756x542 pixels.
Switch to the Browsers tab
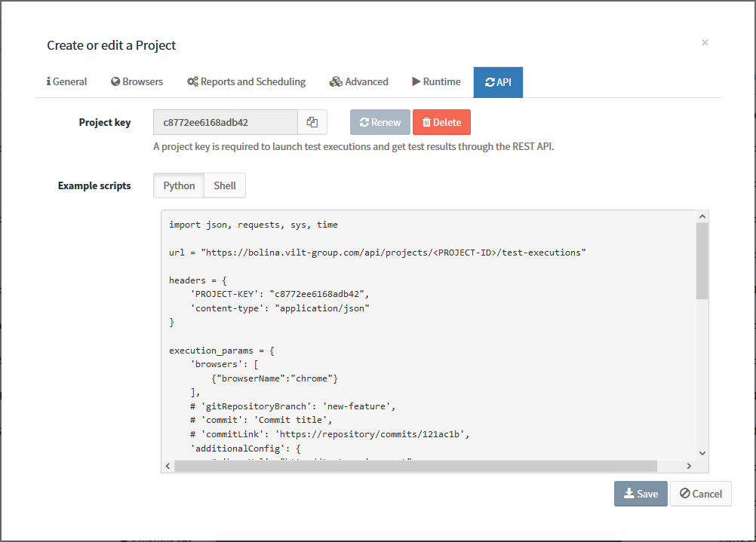click(x=137, y=82)
